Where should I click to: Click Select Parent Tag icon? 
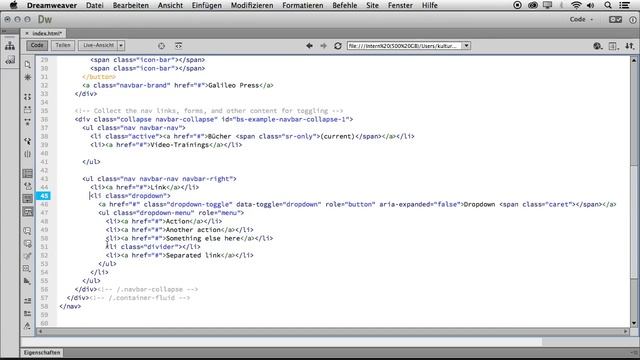click(28, 141)
